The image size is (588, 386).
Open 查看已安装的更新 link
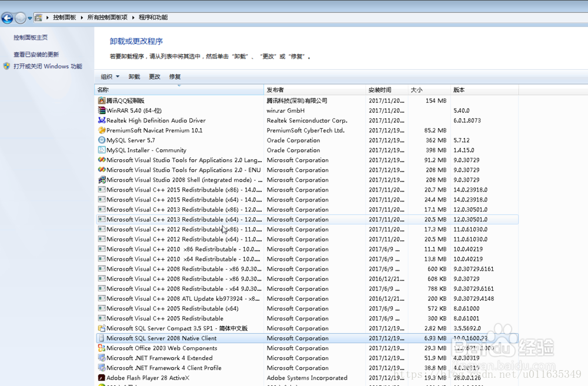pyautogui.click(x=36, y=54)
